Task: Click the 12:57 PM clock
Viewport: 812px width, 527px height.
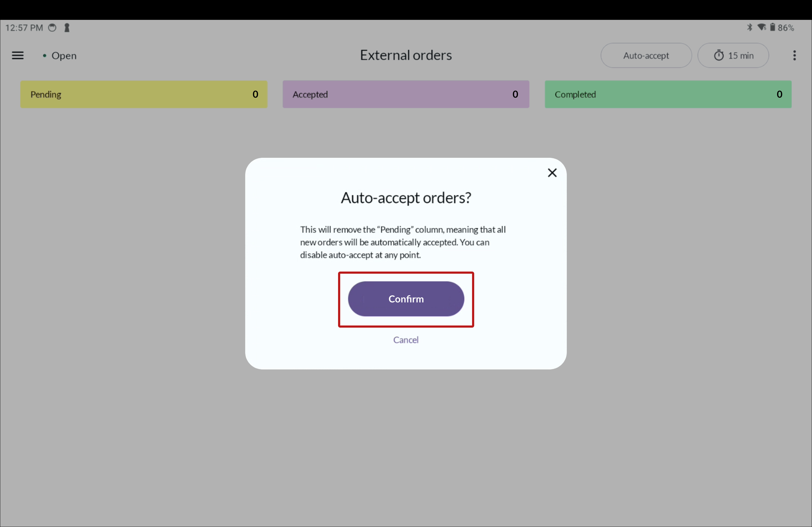Action: [24, 28]
